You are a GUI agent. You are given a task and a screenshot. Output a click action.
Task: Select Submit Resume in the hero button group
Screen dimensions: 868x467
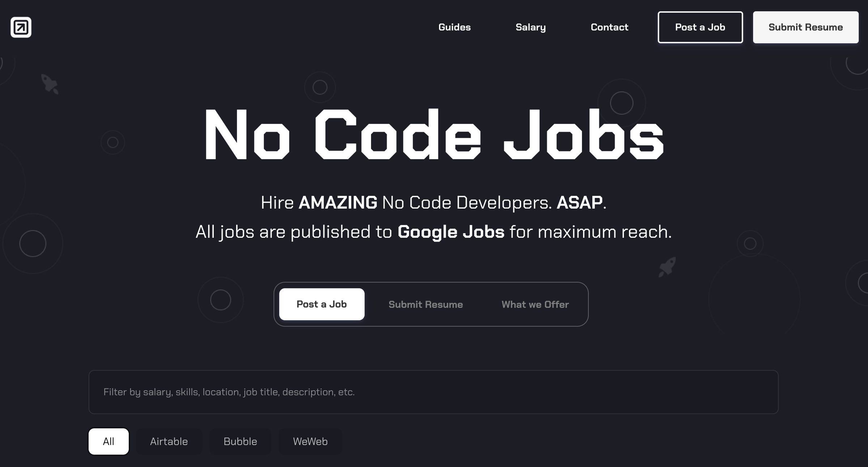coord(426,304)
